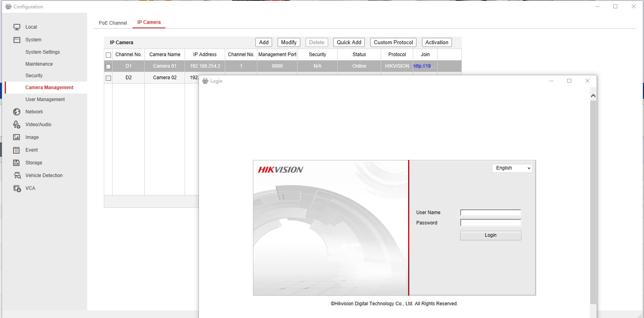This screenshot has height=318, width=644.
Task: Click the Activation button
Action: [437, 43]
